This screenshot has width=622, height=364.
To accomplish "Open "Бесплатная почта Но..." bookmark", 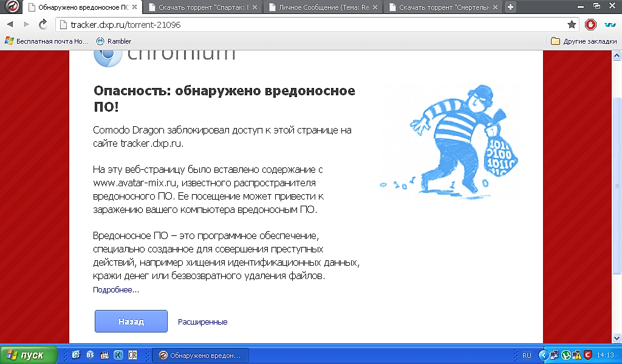I will (x=46, y=41).
